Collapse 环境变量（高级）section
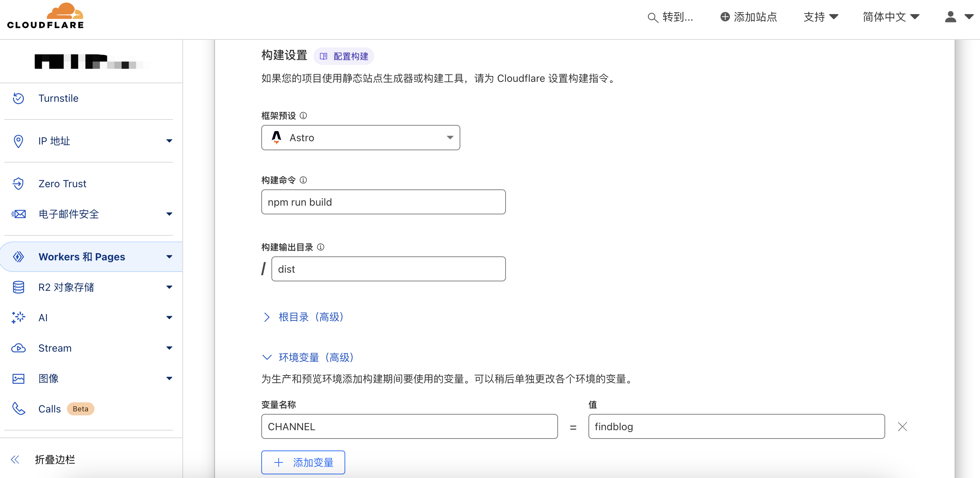980x478 pixels. (309, 357)
